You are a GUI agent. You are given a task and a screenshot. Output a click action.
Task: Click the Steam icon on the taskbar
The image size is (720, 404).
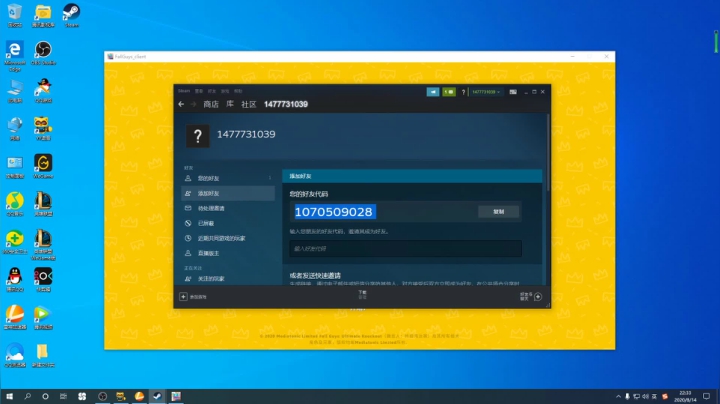point(158,396)
